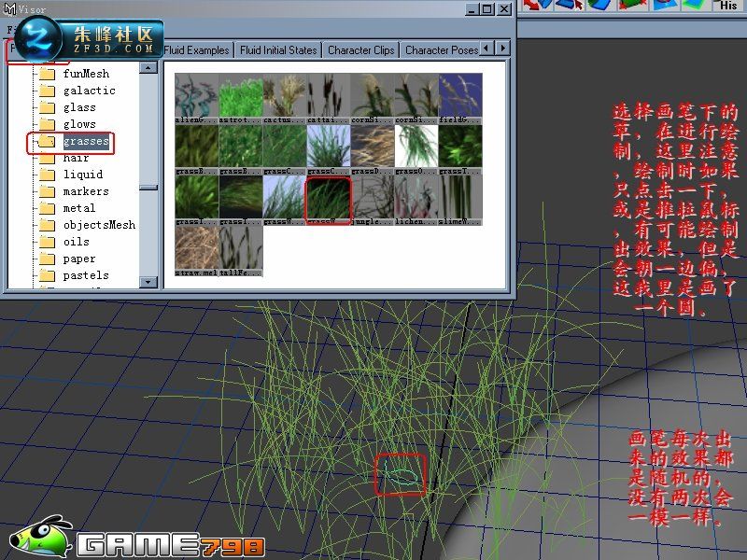The width and height of the screenshot is (747, 560).
Task: Click the tab bar right scroll arrow
Action: [503, 49]
